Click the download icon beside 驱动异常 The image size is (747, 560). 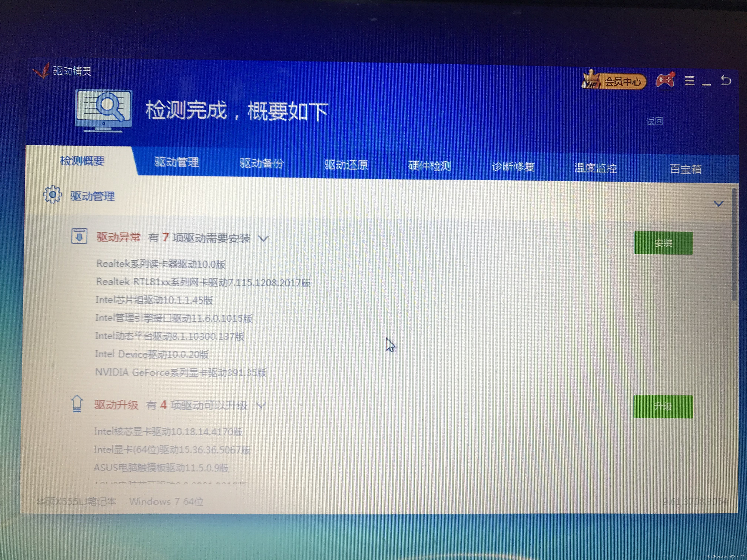coord(79,236)
